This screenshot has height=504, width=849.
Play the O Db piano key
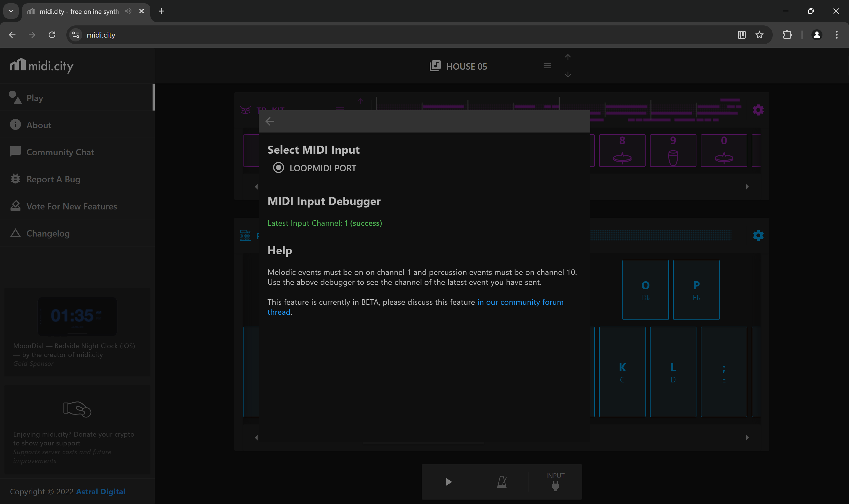pyautogui.click(x=646, y=290)
